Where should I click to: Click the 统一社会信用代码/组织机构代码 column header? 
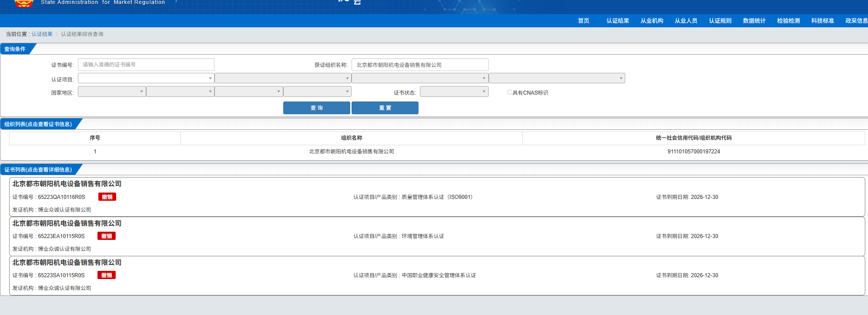pos(694,138)
